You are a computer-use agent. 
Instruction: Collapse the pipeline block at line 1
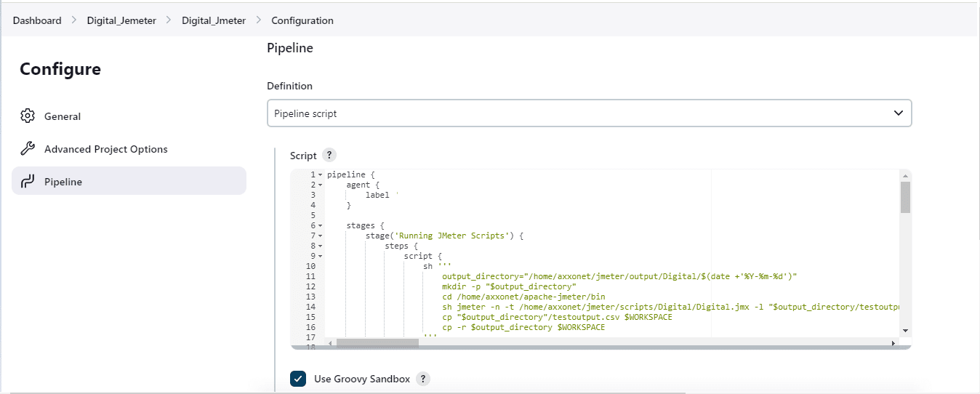320,175
